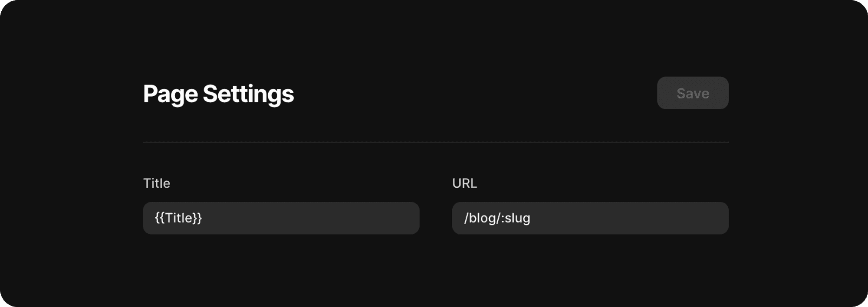Click the closing braces in Title value
Image resolution: width=868 pixels, height=307 pixels.
click(197, 218)
